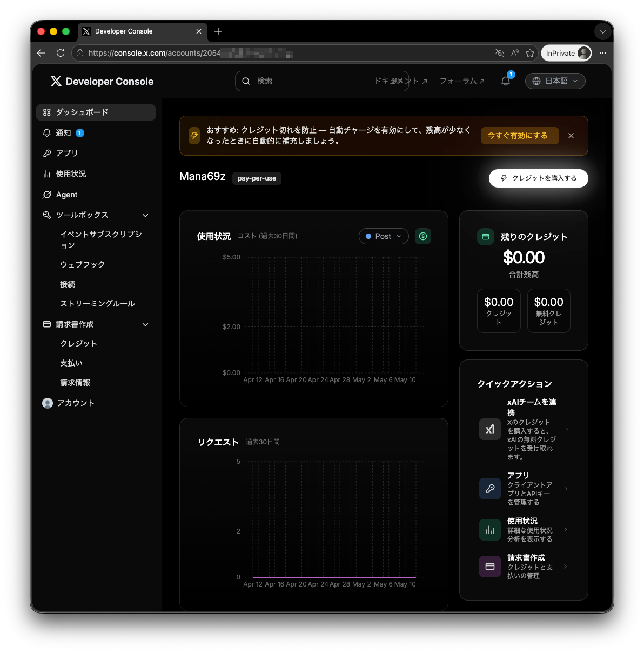Select 接続 under ツールボックス
Screen dimensions: 644x653
tap(68, 284)
